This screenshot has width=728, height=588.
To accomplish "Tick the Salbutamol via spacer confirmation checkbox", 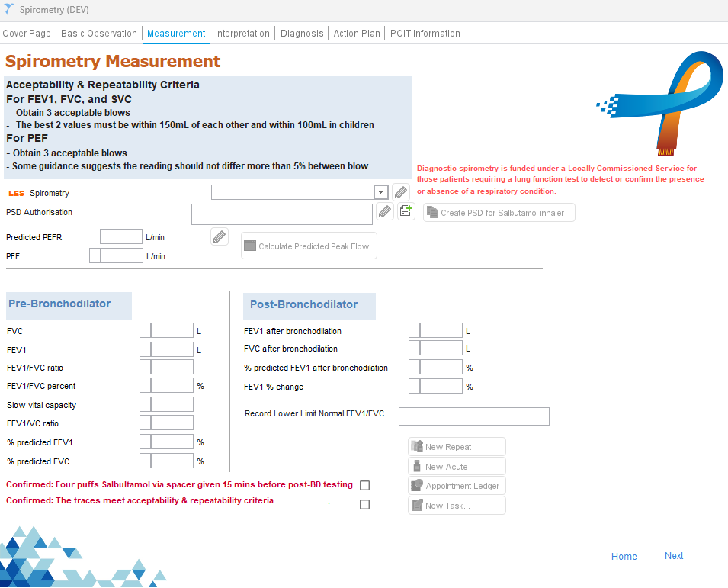I will point(364,485).
